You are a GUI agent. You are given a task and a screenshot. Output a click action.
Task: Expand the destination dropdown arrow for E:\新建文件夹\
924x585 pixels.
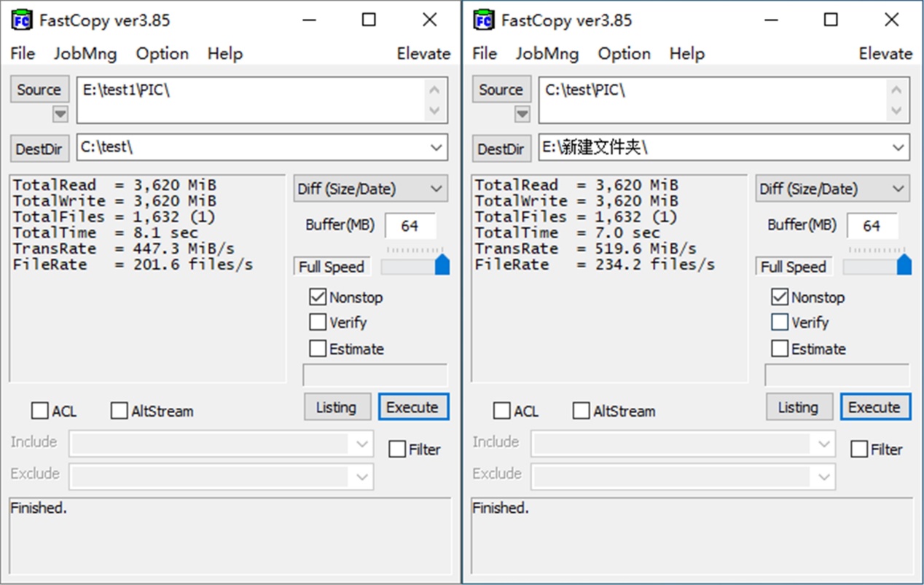point(898,148)
